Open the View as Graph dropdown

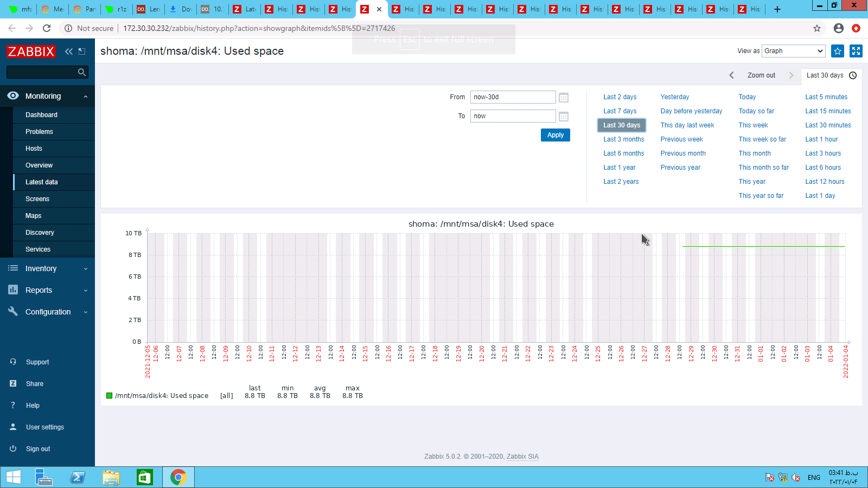793,51
